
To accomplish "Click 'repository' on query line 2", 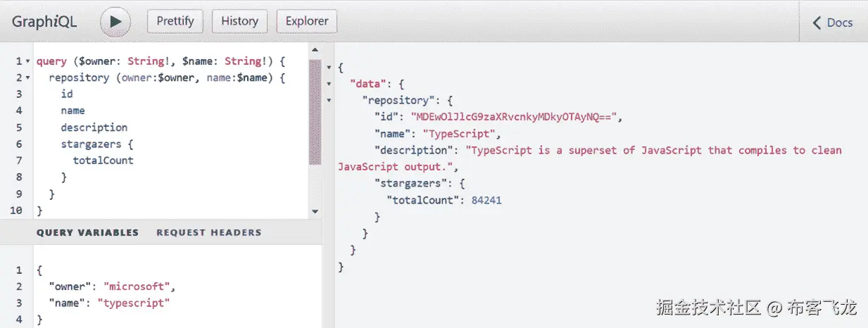I will click(x=79, y=77).
